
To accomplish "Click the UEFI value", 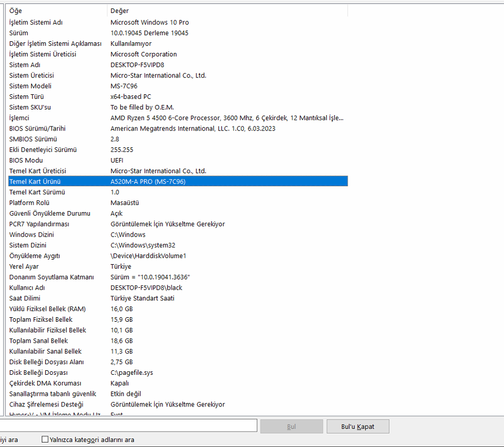I will 117,160.
